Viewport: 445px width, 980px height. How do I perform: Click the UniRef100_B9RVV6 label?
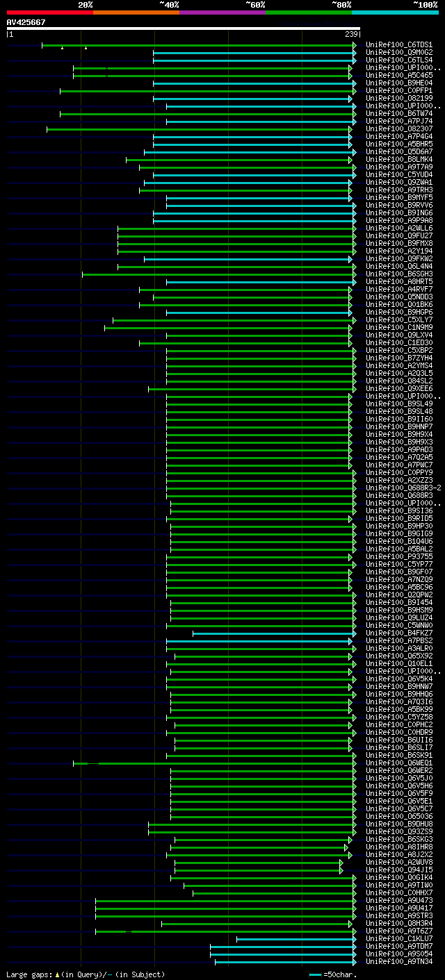398,205
